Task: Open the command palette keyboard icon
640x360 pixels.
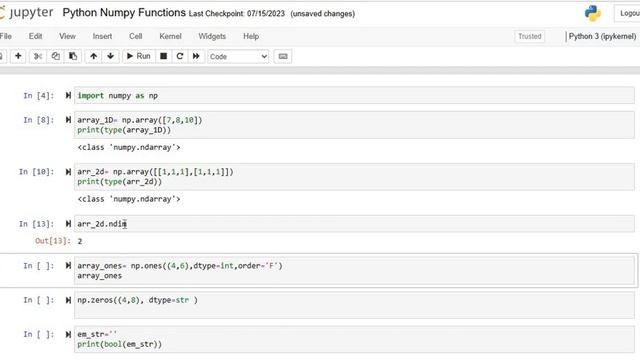Action: click(283, 56)
